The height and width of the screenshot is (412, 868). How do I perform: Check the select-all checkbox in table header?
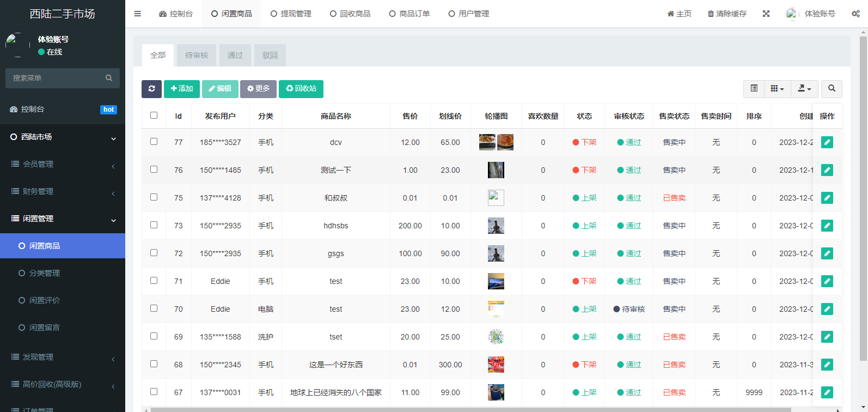pyautogui.click(x=154, y=116)
